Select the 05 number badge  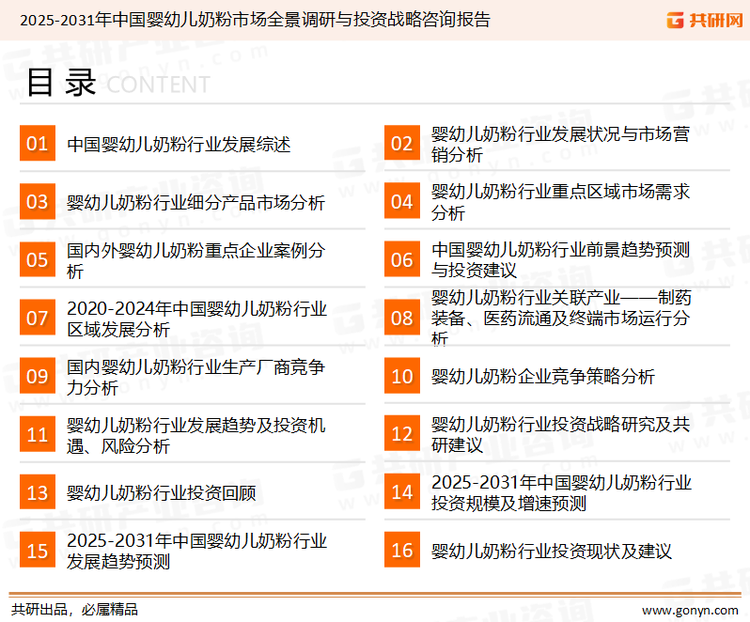click(x=37, y=260)
